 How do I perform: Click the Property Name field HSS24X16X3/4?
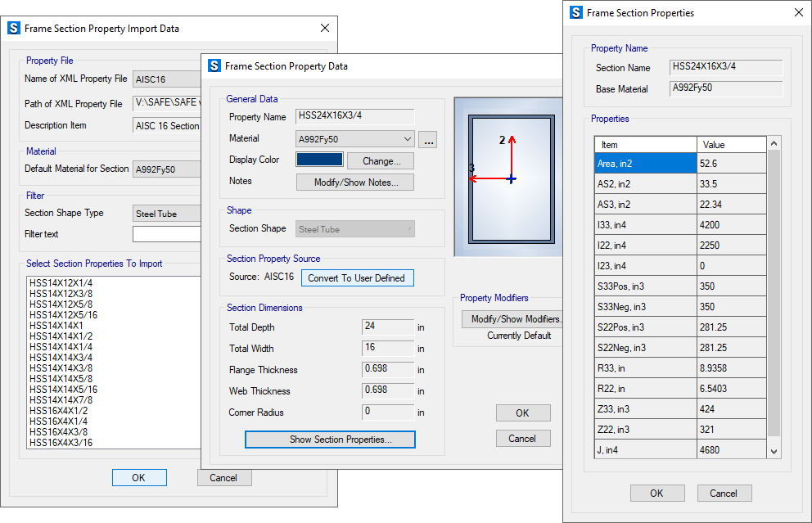[x=355, y=117]
